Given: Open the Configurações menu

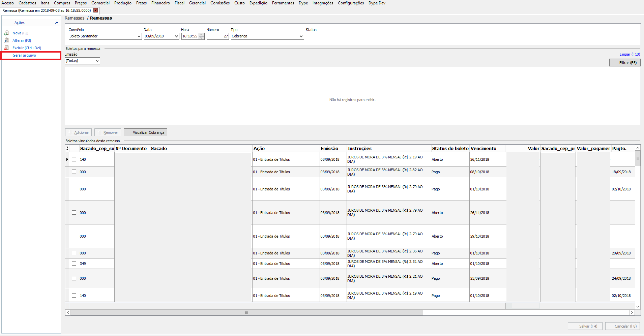Looking at the screenshot, I should pos(351,3).
